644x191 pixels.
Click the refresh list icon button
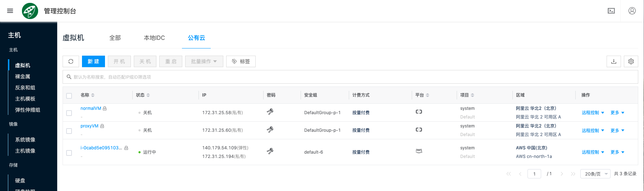click(x=71, y=61)
